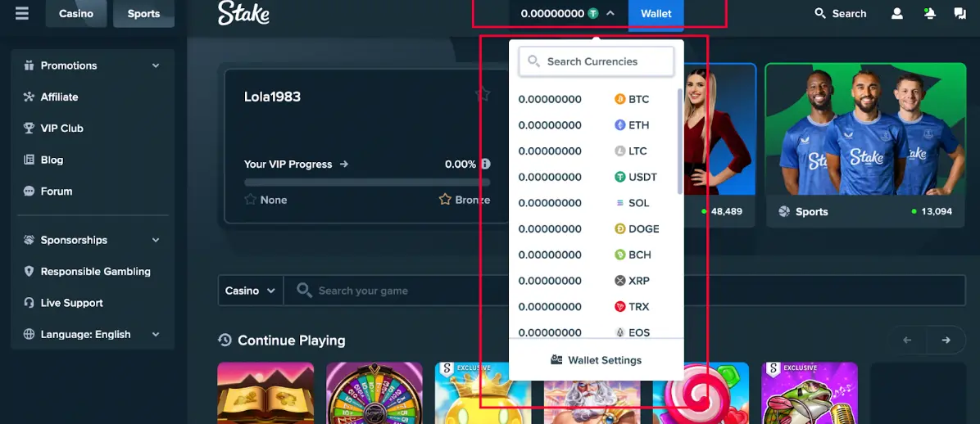
Task: Open Wallet Settings
Action: tap(596, 360)
